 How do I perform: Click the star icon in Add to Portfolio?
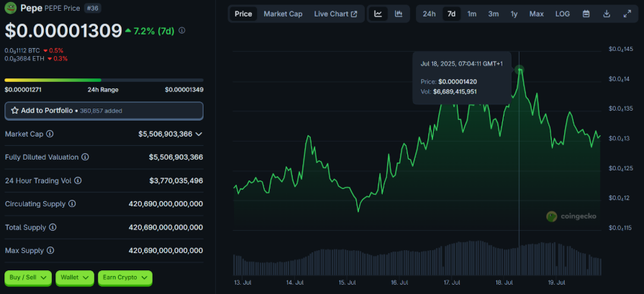[x=14, y=111]
